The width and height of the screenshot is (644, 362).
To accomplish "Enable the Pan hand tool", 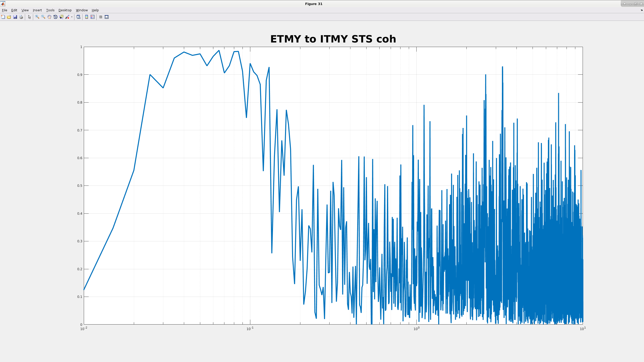I will point(49,17).
